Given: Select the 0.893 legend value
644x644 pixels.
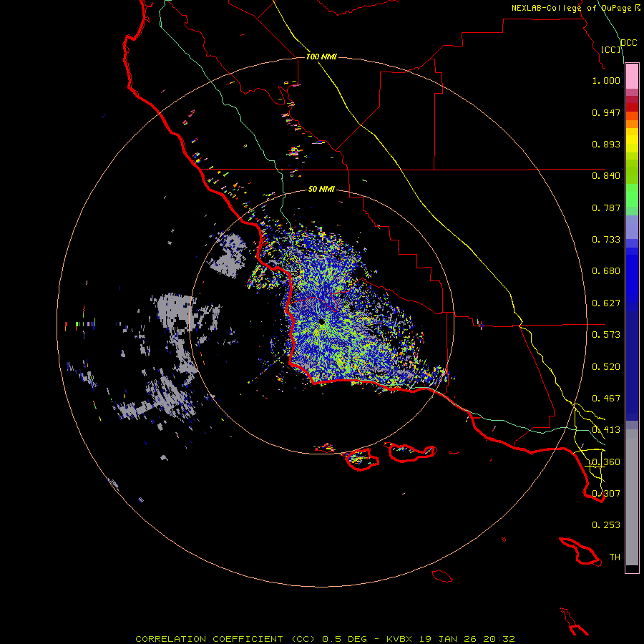Looking at the screenshot, I should pos(606,144).
